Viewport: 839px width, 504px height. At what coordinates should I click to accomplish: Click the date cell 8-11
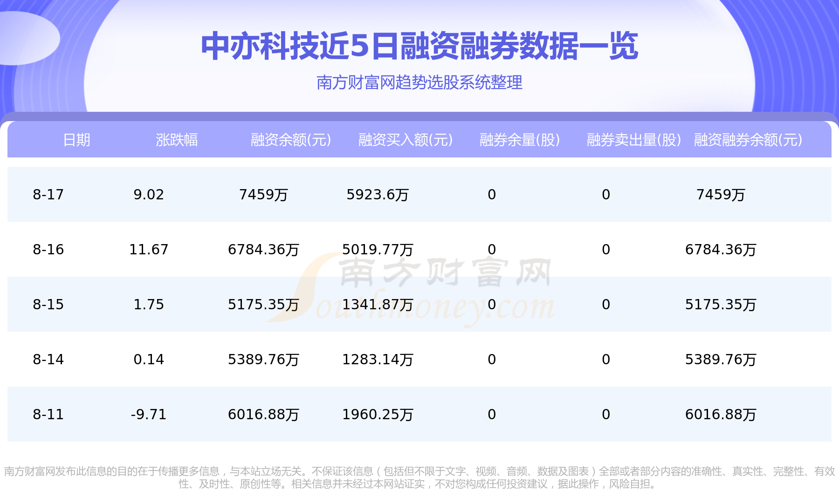tap(48, 414)
